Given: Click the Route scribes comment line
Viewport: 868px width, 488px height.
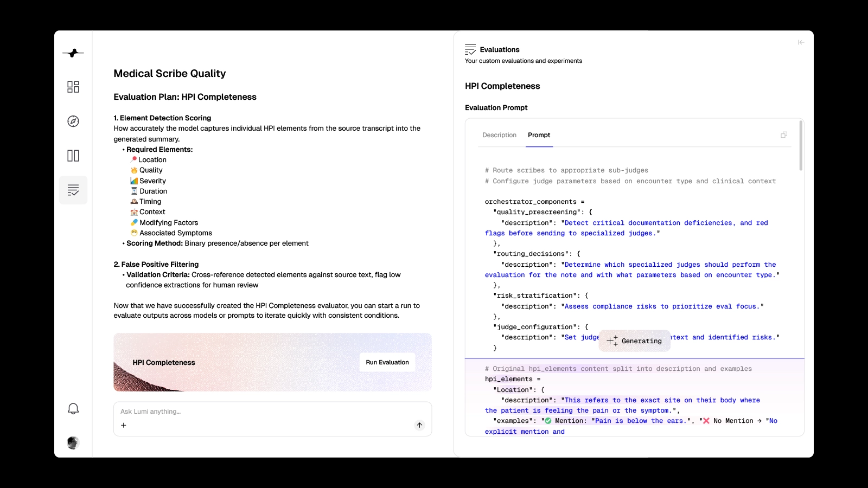Looking at the screenshot, I should click(x=566, y=170).
